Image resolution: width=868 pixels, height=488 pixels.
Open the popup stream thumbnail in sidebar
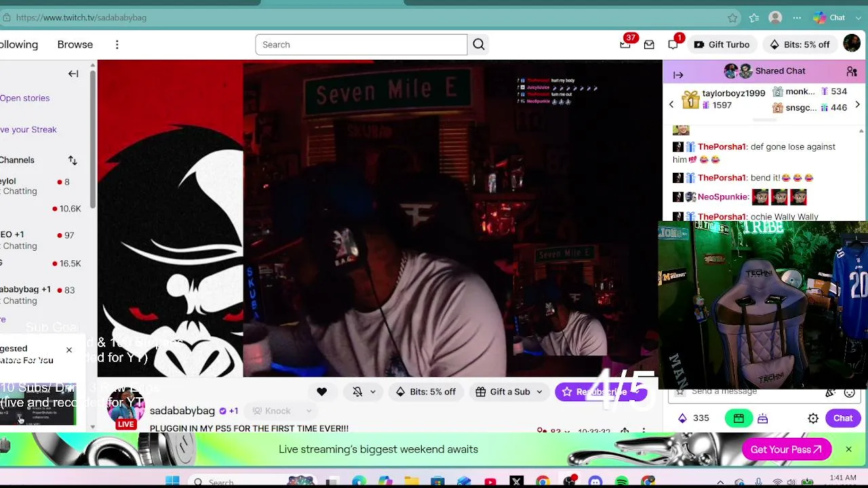coord(37,403)
